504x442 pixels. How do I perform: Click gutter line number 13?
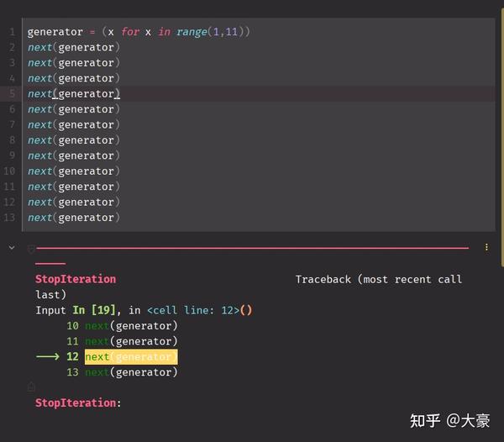coord(9,218)
